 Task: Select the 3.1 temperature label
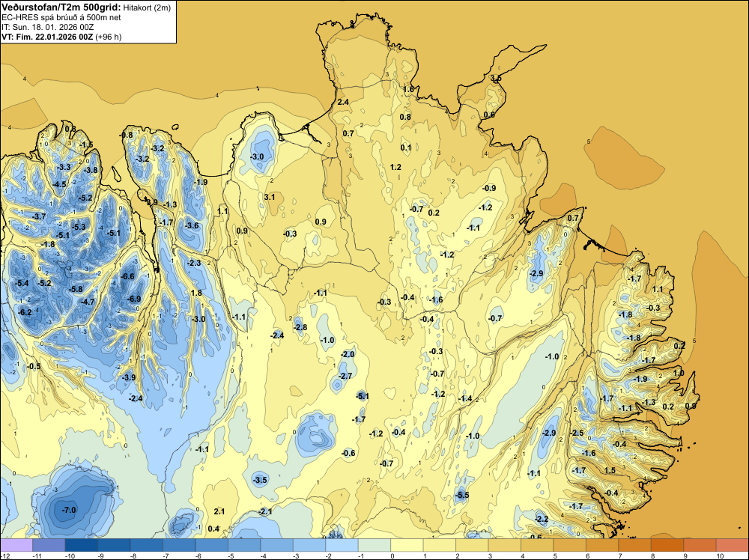(270, 197)
